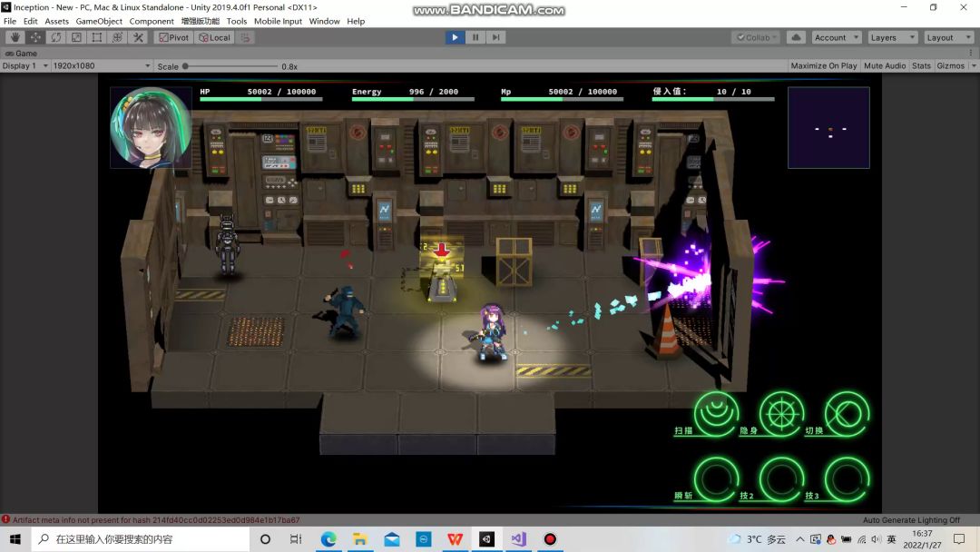Activate the 扫描 scan skill icon
This screenshot has height=552, width=980.
716,414
